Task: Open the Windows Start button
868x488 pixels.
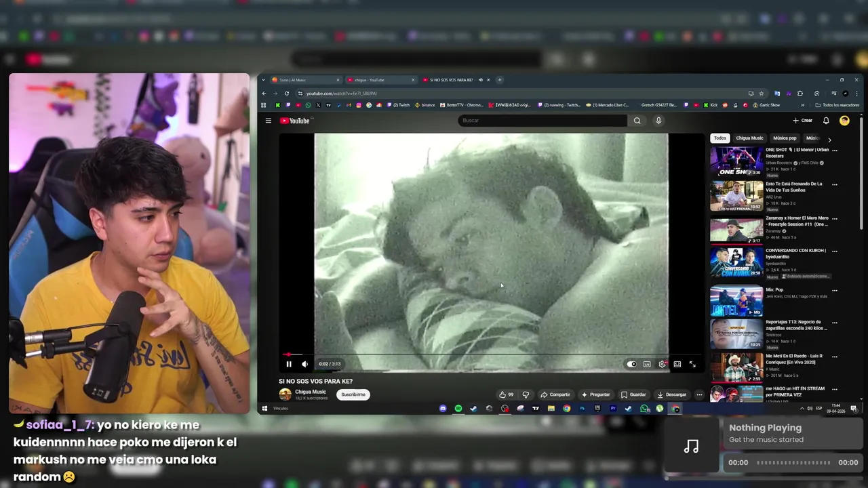Action: 264,409
